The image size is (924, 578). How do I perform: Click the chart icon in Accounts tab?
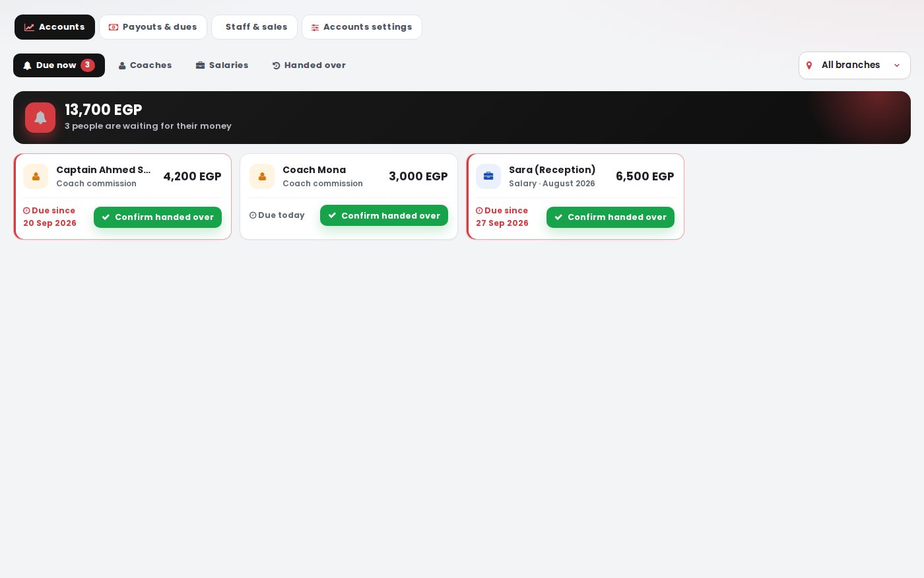29,27
